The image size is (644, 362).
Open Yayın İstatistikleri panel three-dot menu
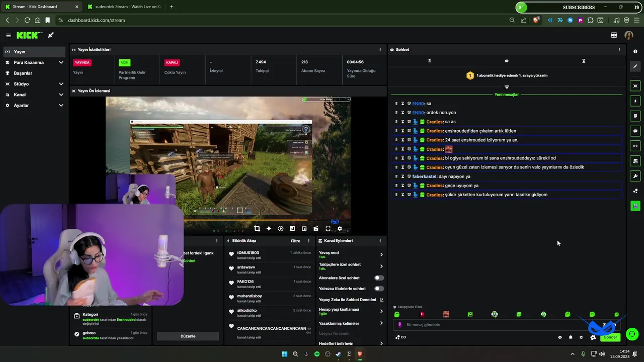click(380, 50)
